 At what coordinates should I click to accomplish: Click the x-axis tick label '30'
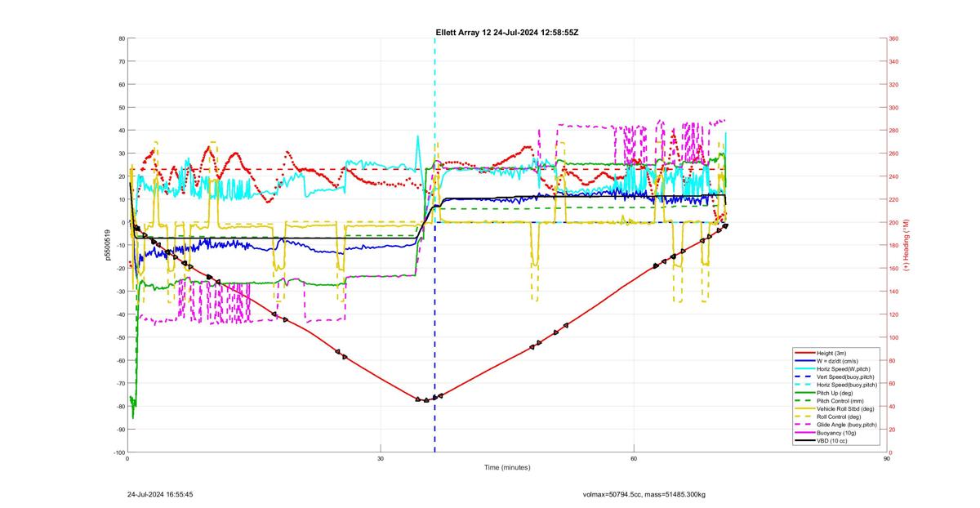[381, 459]
